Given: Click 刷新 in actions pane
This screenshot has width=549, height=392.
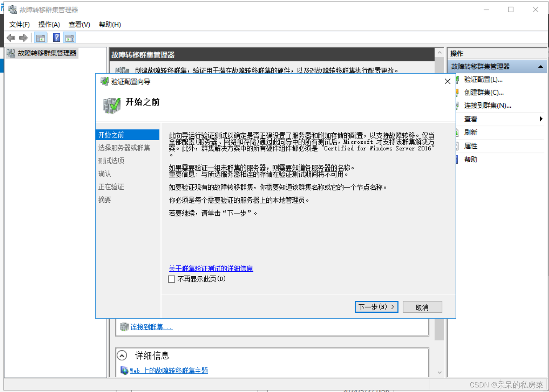Looking at the screenshot, I should 471,132.
